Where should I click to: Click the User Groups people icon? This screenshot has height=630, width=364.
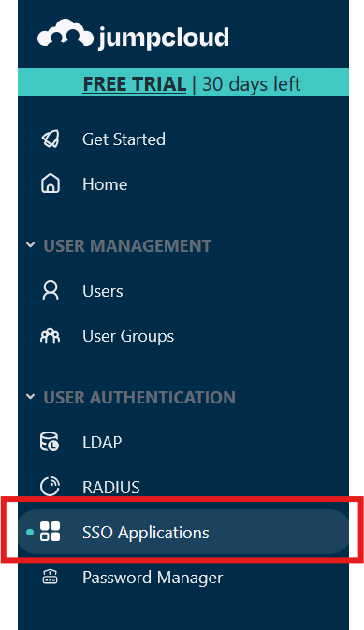(51, 335)
